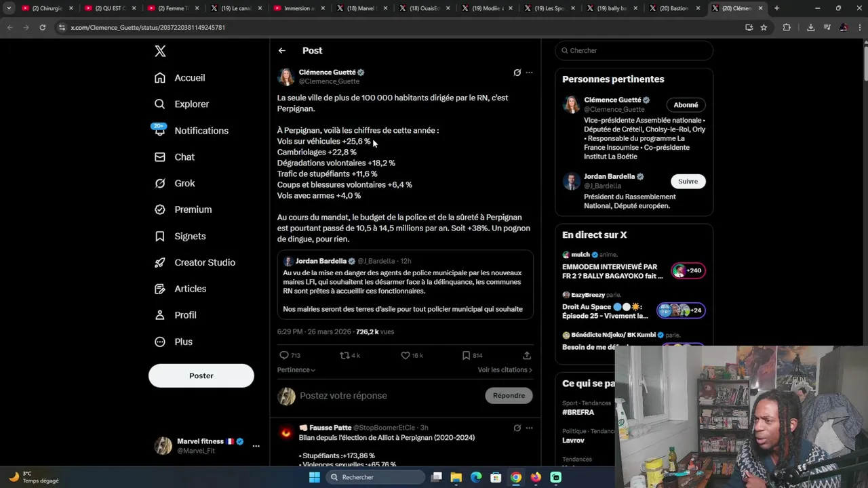Screen dimensions: 868x488
Task: Go back with the Post arrow
Action: tap(282, 51)
